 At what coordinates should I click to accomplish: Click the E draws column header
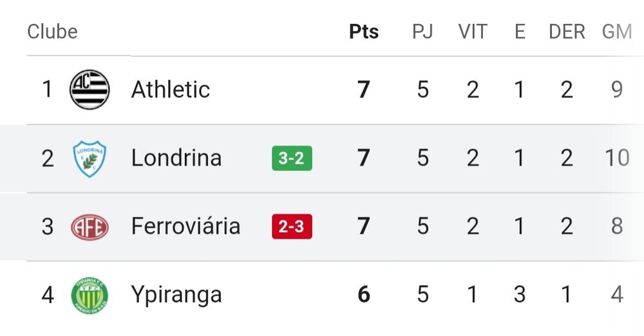click(x=520, y=32)
